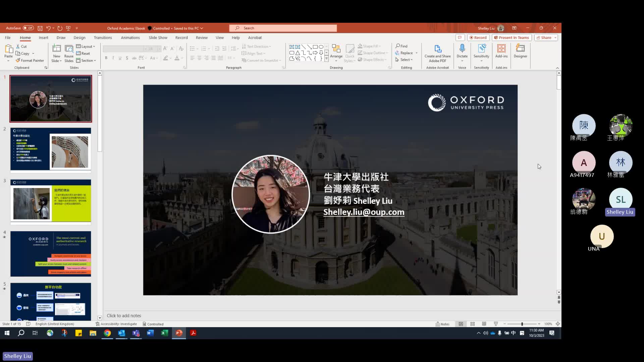Adjust the zoom slider handle
The height and width of the screenshot is (362, 644).
522,324
